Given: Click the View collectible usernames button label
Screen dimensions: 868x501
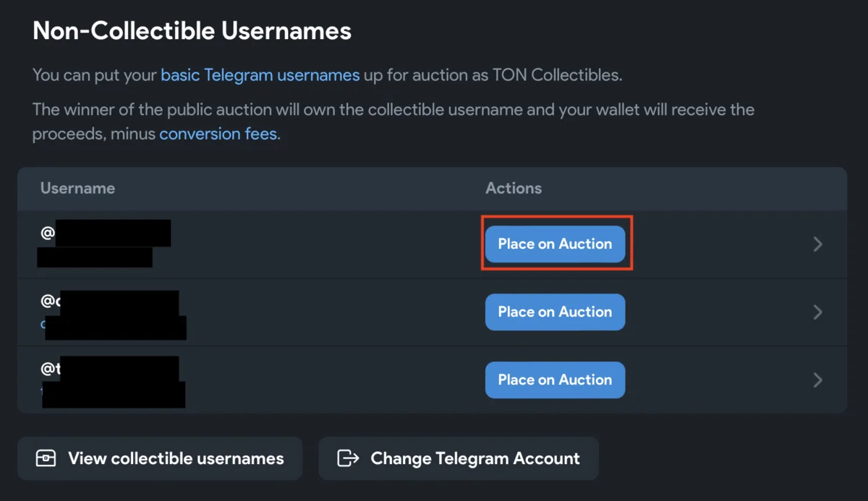Looking at the screenshot, I should (176, 458).
